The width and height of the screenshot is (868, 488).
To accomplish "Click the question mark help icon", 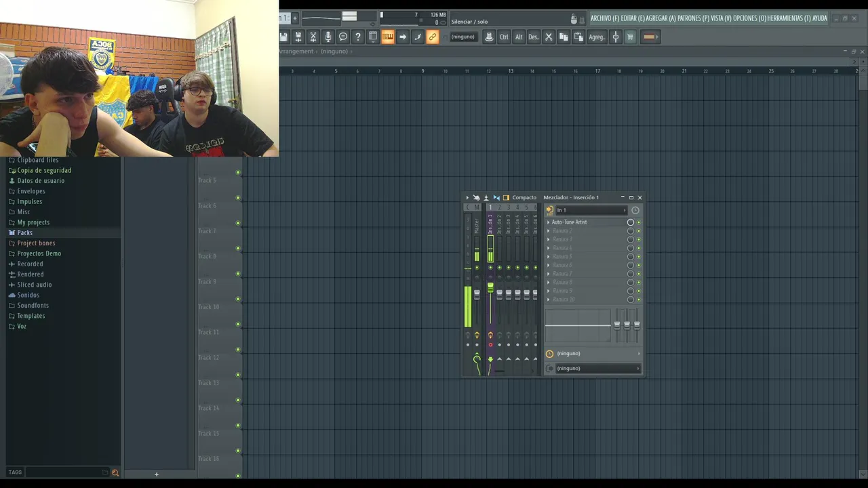I will point(358,37).
